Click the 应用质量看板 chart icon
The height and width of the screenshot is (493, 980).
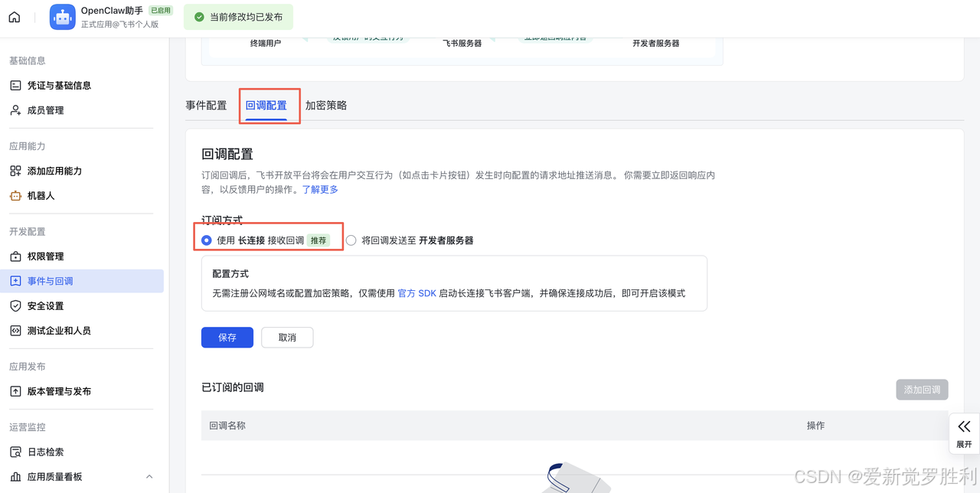coord(15,477)
